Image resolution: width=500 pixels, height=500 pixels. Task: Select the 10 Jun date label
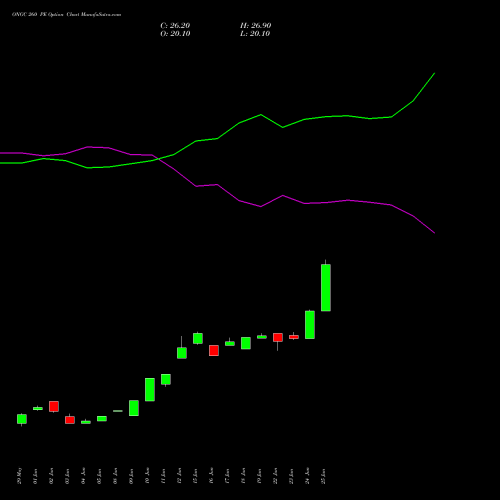point(148,476)
